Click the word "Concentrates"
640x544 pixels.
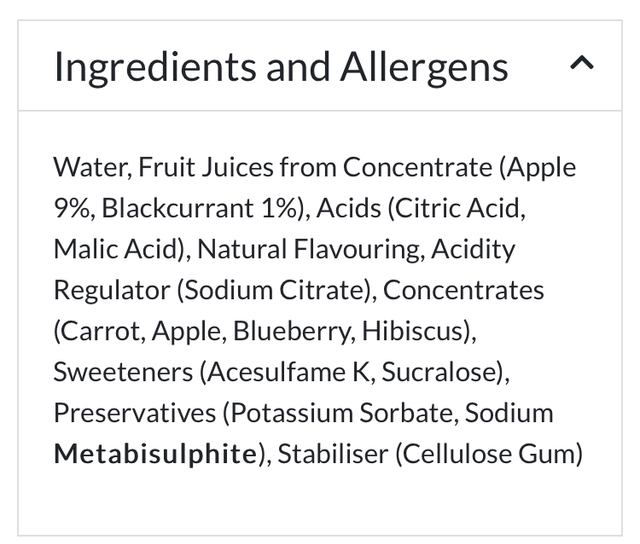[x=464, y=290]
